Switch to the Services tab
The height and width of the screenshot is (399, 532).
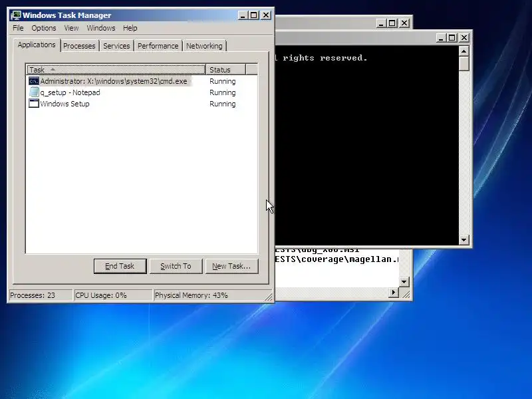[x=116, y=46]
